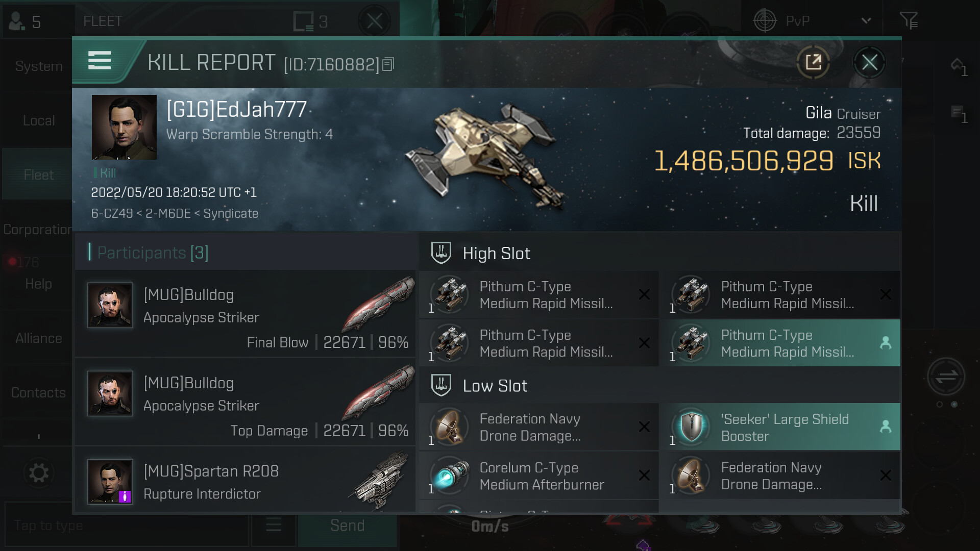Toggle the swap arrows button on right
Viewport: 980px width, 551px height.
946,377
